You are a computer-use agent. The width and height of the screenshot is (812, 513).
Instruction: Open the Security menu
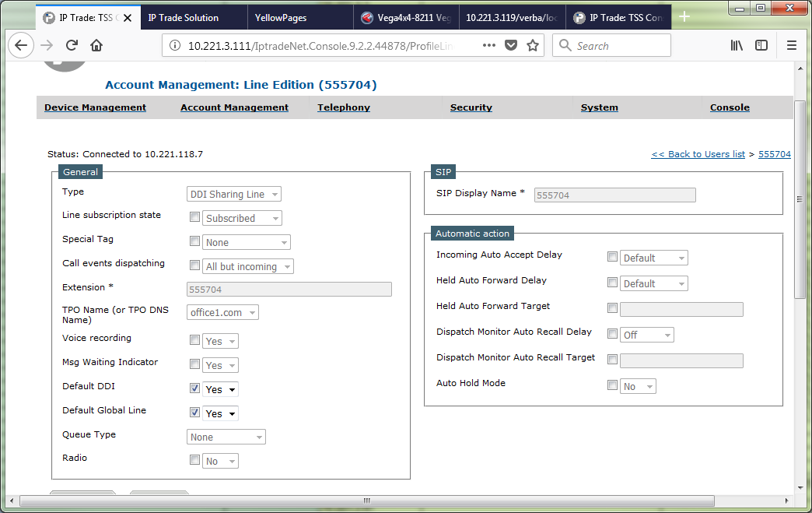(471, 107)
